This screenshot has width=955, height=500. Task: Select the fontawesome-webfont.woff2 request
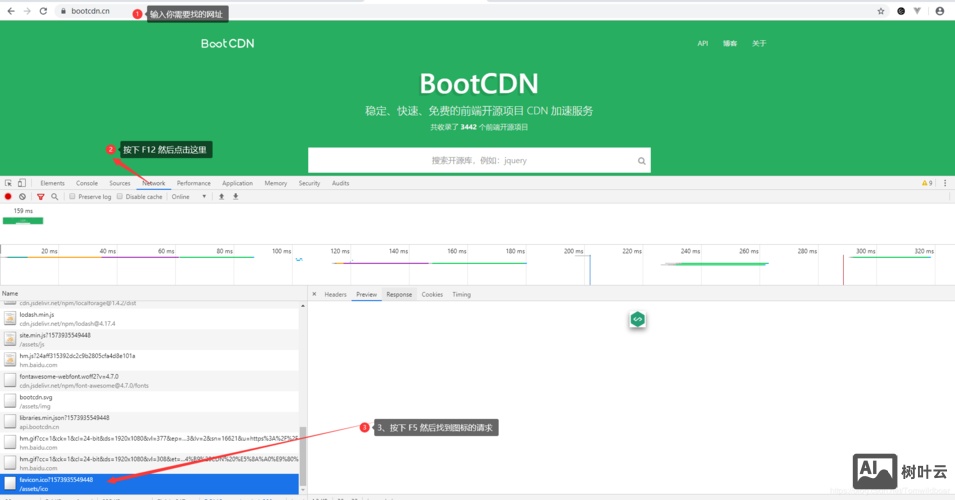coord(150,381)
